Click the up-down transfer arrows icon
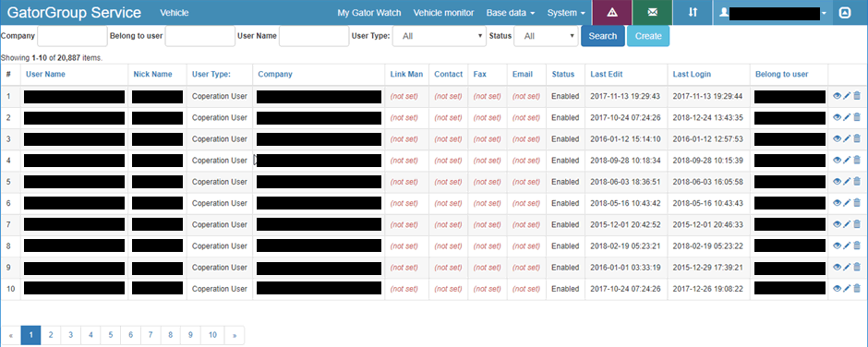Viewport: 868px width, 347px height. tap(693, 13)
